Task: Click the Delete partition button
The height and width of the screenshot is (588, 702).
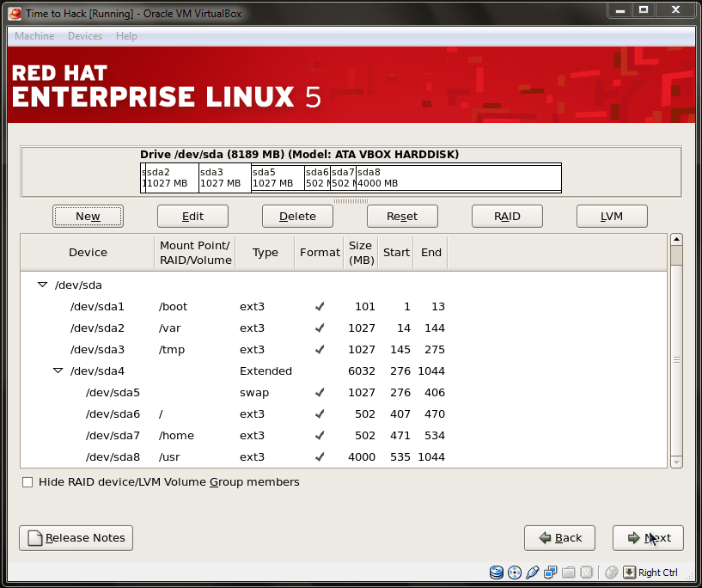Action: click(x=297, y=217)
